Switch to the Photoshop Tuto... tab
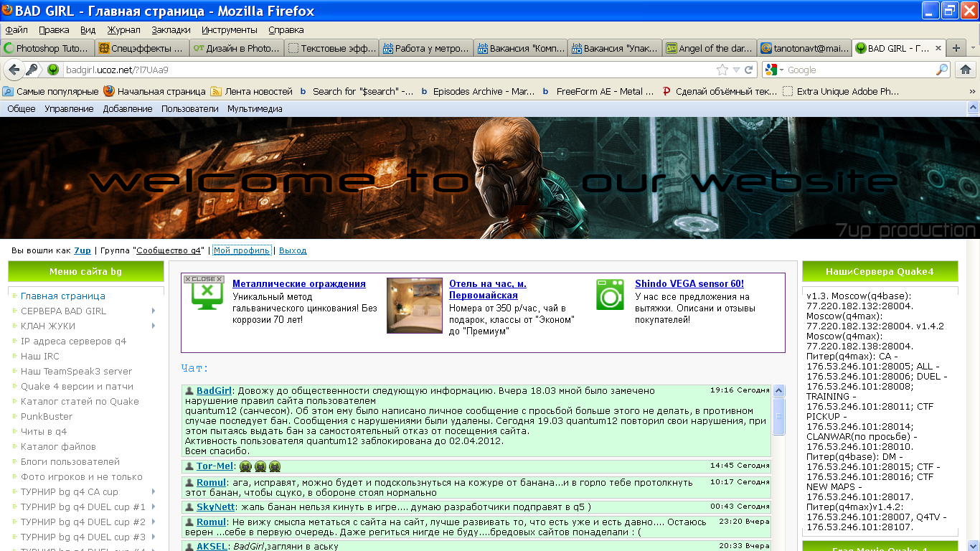The width and height of the screenshot is (980, 551). coord(47,48)
